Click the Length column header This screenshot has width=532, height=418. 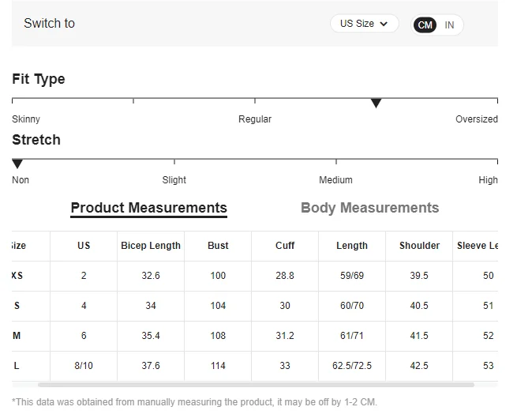(352, 246)
